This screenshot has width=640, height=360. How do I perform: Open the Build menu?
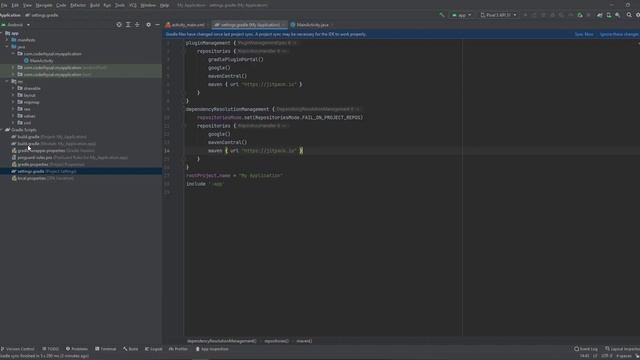click(95, 5)
